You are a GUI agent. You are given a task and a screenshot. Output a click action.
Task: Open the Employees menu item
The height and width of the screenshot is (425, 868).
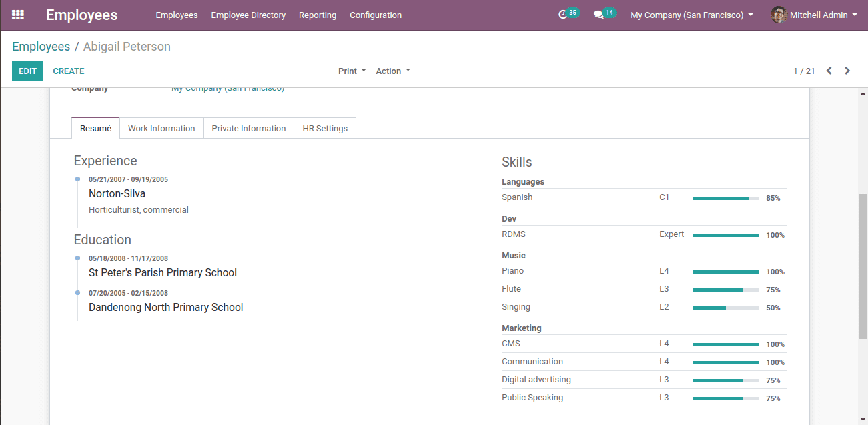[177, 15]
